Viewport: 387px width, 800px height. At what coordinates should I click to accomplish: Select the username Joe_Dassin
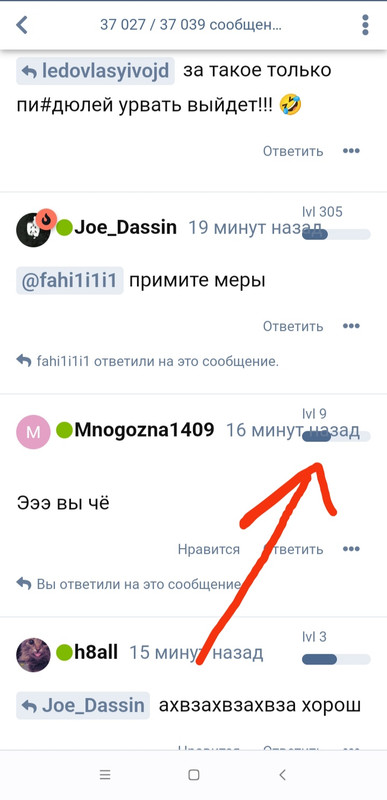tap(125, 228)
